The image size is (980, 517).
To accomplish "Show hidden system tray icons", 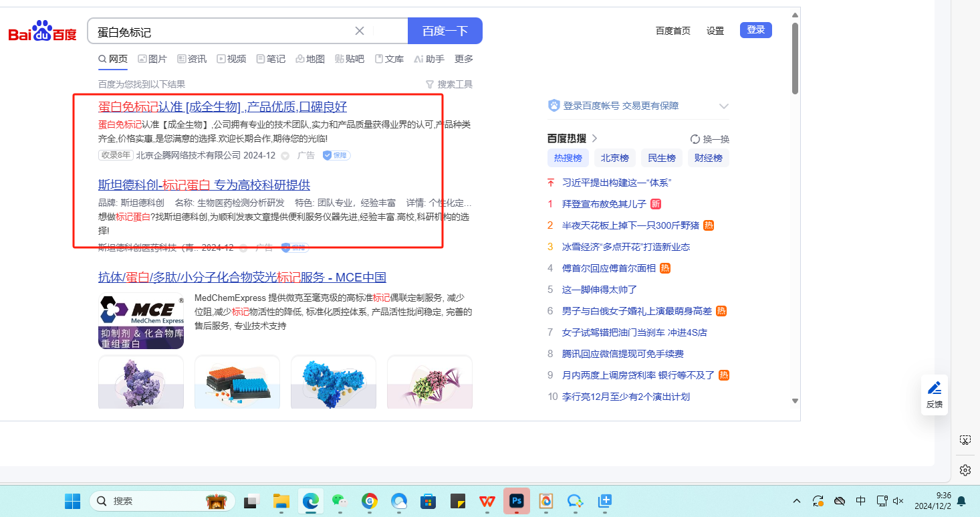I will 797,501.
